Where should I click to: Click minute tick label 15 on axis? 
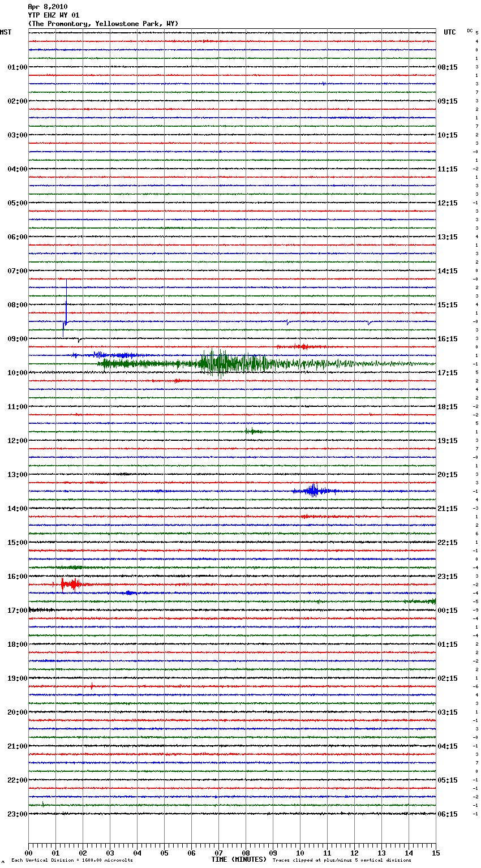coord(436,853)
